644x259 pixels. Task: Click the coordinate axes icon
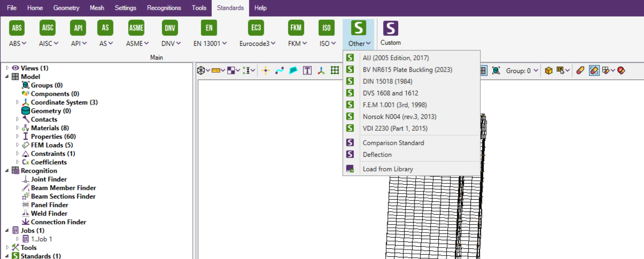point(321,71)
